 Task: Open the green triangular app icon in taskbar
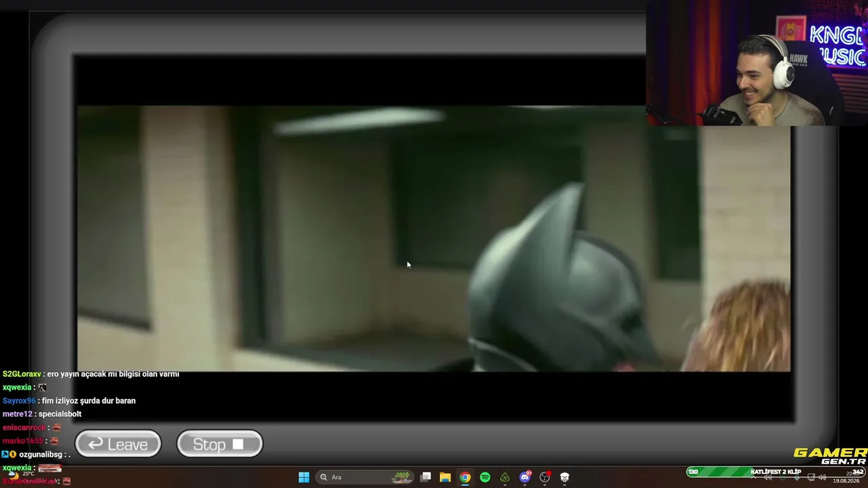505,477
